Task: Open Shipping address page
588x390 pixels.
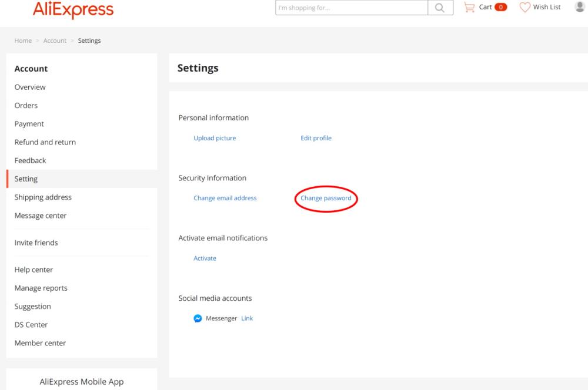Action: (x=43, y=197)
